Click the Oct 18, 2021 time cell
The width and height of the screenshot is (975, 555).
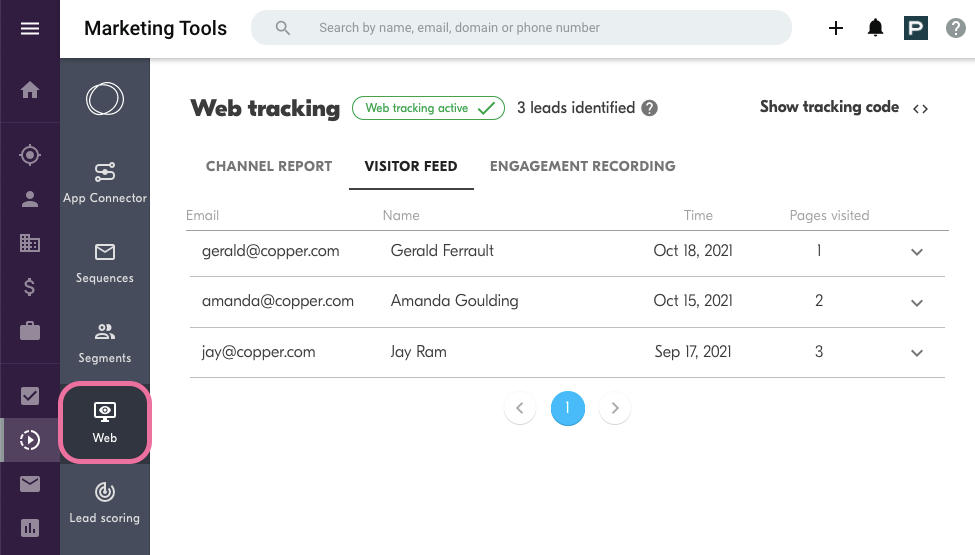click(x=693, y=250)
